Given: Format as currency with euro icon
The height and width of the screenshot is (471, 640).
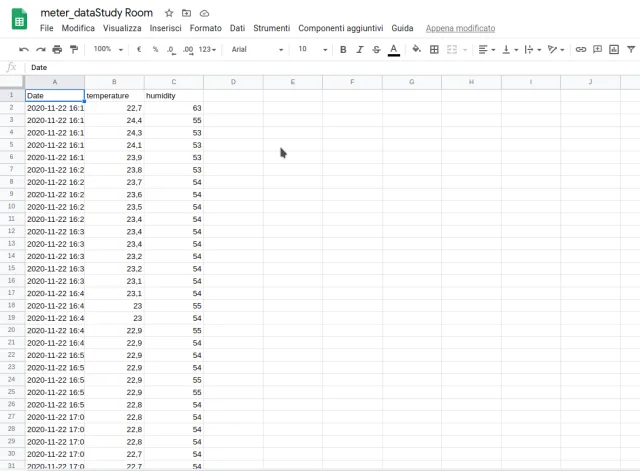Looking at the screenshot, I should [139, 49].
